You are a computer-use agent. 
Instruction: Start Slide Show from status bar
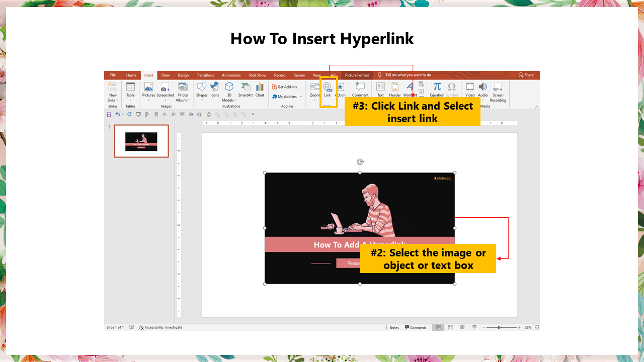pyautogui.click(x=474, y=327)
